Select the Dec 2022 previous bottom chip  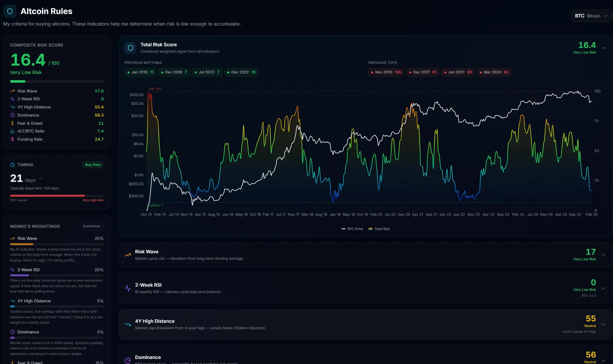click(241, 72)
